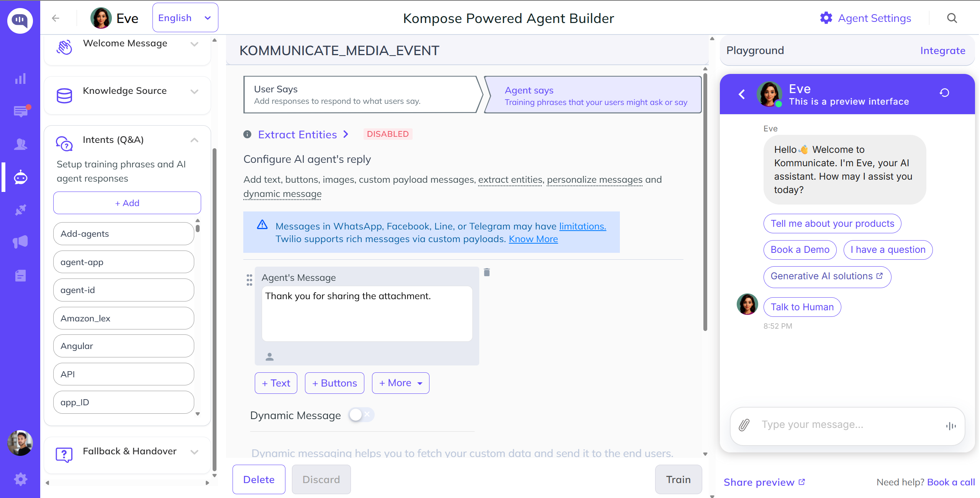
Task: Click the Delete intent button
Action: [x=259, y=480]
